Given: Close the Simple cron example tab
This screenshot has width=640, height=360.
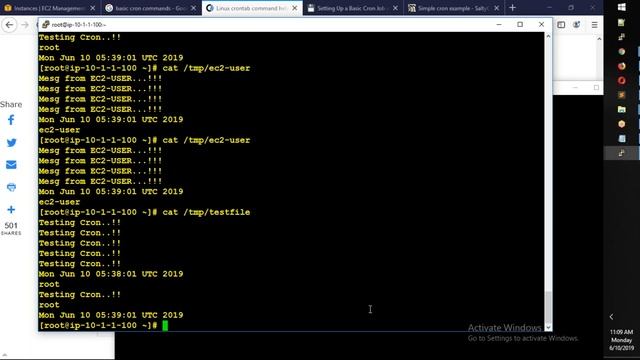Looking at the screenshot, I should [496, 8].
